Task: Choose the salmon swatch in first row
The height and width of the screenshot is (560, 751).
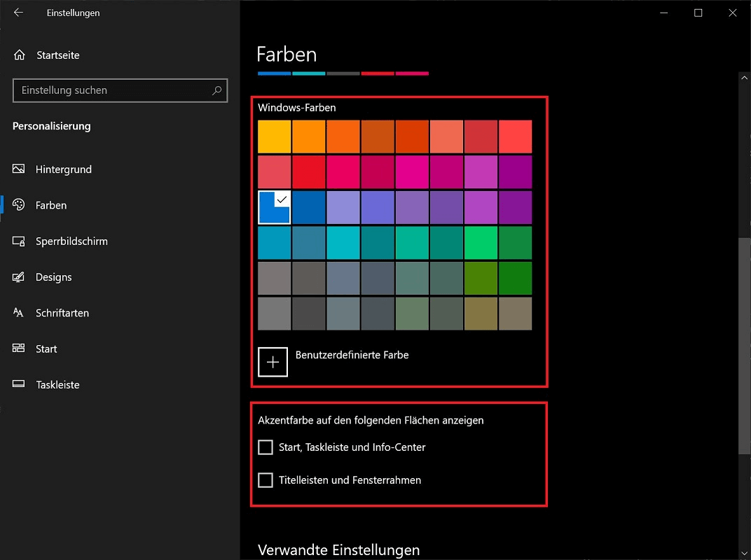Action: (x=446, y=136)
